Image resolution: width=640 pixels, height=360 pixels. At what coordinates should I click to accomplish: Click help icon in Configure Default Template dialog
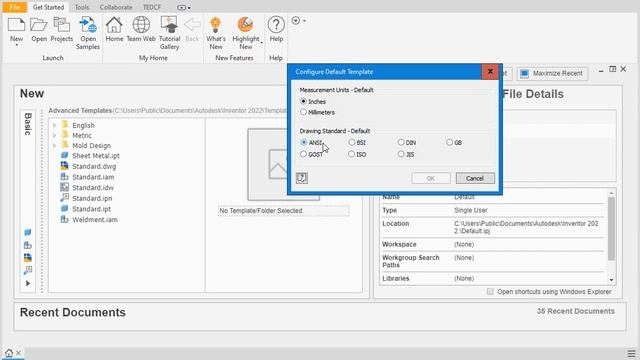[x=302, y=178]
